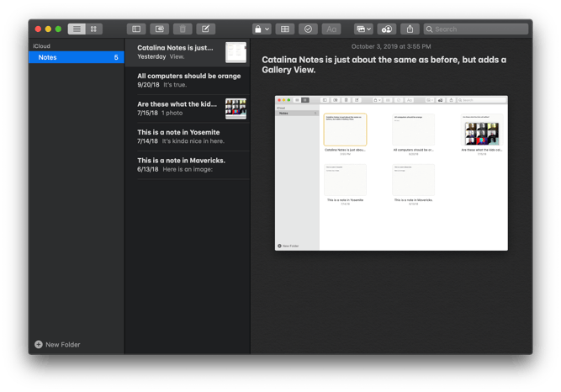Open the media insert dropdown
Image resolution: width=561 pixels, height=392 pixels.
click(x=363, y=29)
